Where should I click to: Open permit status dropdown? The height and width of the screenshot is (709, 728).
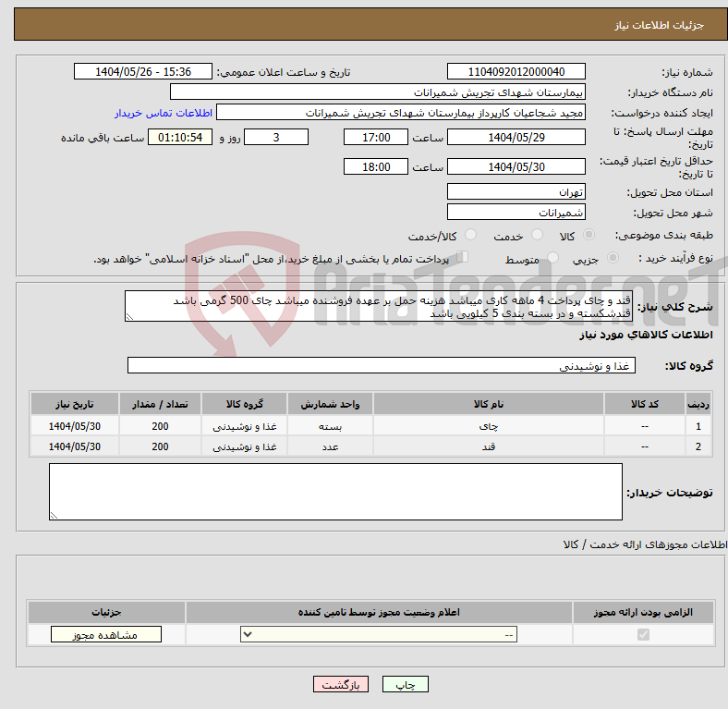click(x=379, y=634)
